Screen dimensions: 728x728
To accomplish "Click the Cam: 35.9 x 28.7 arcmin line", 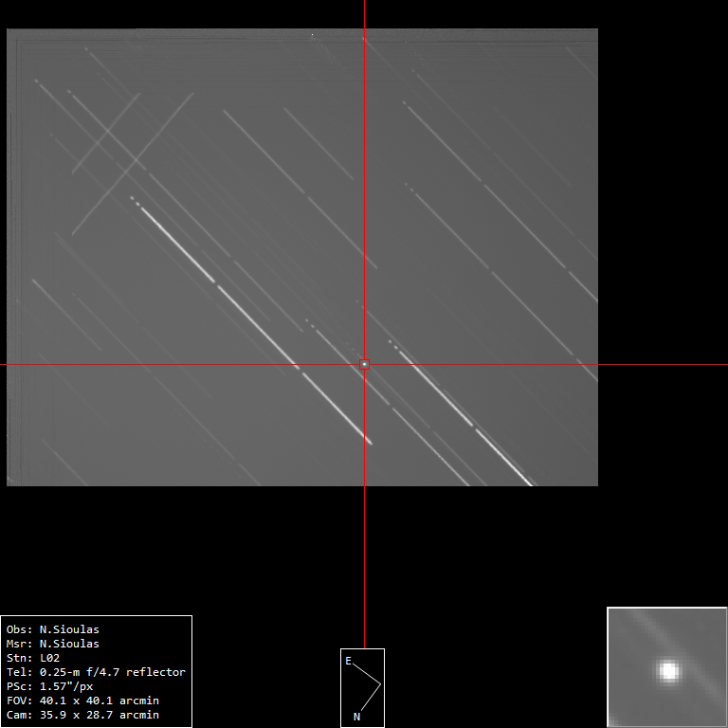I will 82,715.
